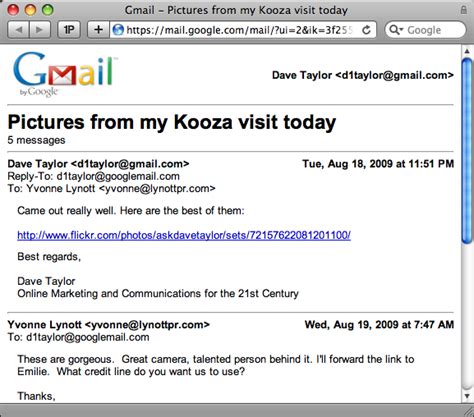This screenshot has width=474, height=417.
Task: Zoom the window with green button
Action: coord(47,10)
